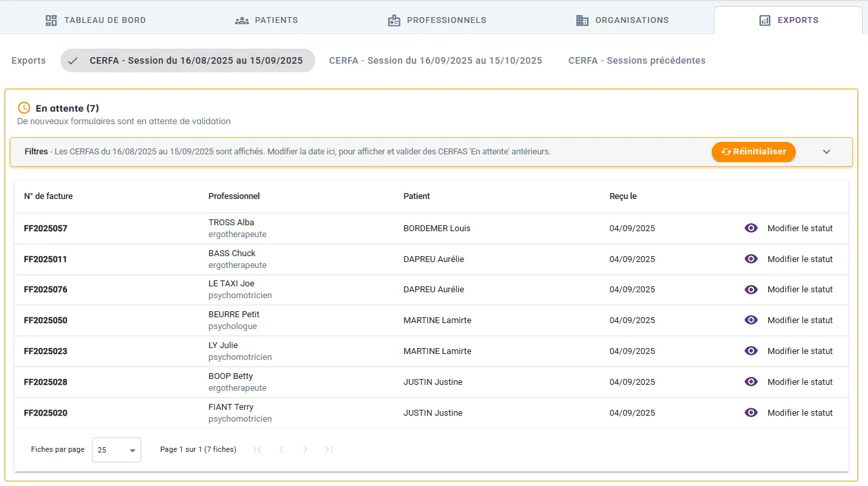Select the CERFA 16/09/2025 to 15/10/2025 session

click(x=435, y=60)
